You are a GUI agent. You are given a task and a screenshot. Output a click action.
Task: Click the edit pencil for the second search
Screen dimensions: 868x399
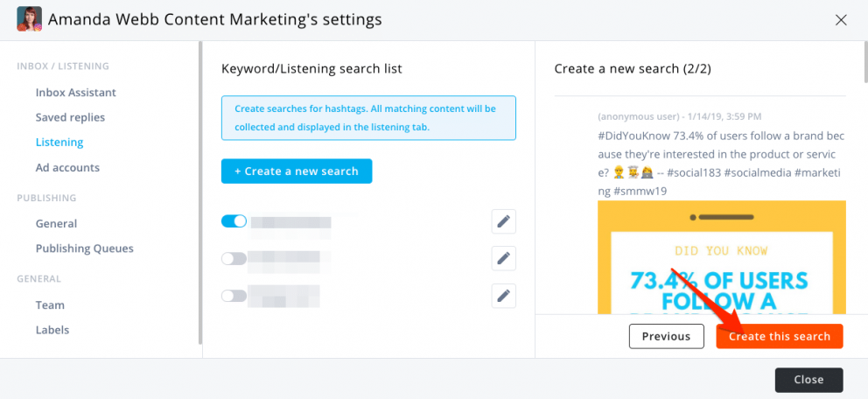pyautogui.click(x=503, y=258)
